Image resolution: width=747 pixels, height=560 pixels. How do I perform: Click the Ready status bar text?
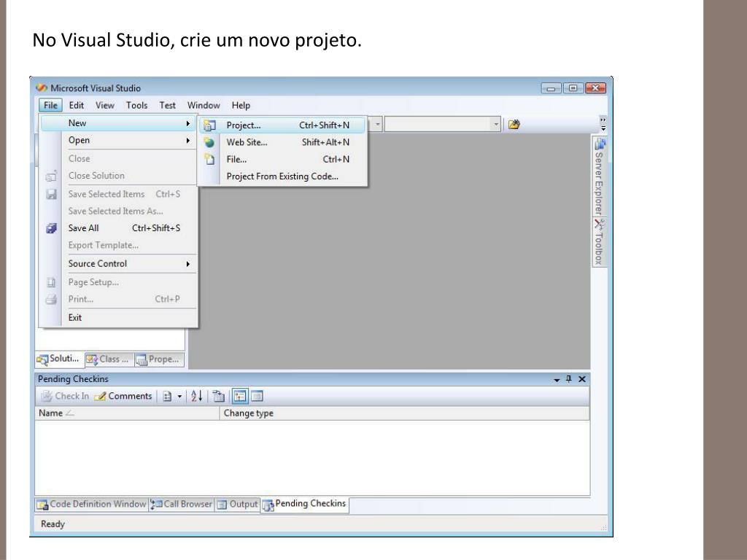(53, 524)
